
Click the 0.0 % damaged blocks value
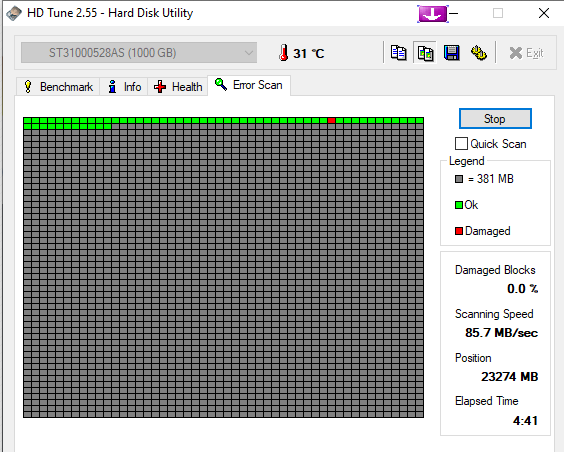click(x=523, y=288)
